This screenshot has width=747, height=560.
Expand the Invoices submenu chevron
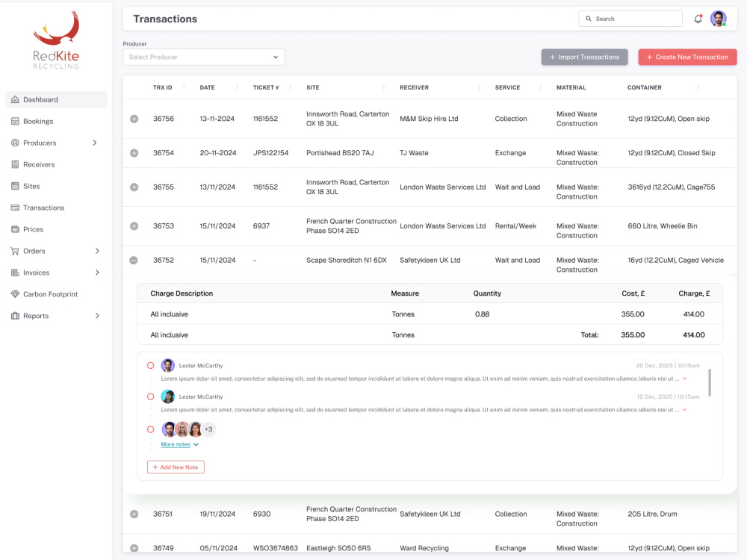(97, 273)
